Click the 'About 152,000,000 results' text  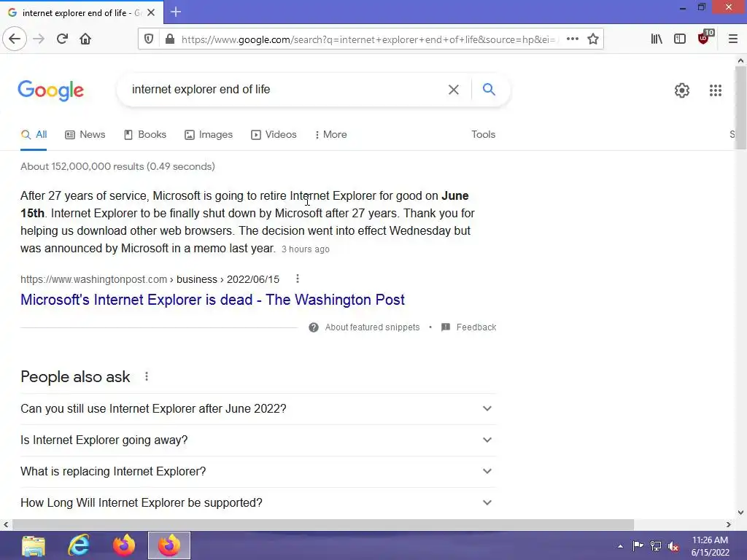117,167
